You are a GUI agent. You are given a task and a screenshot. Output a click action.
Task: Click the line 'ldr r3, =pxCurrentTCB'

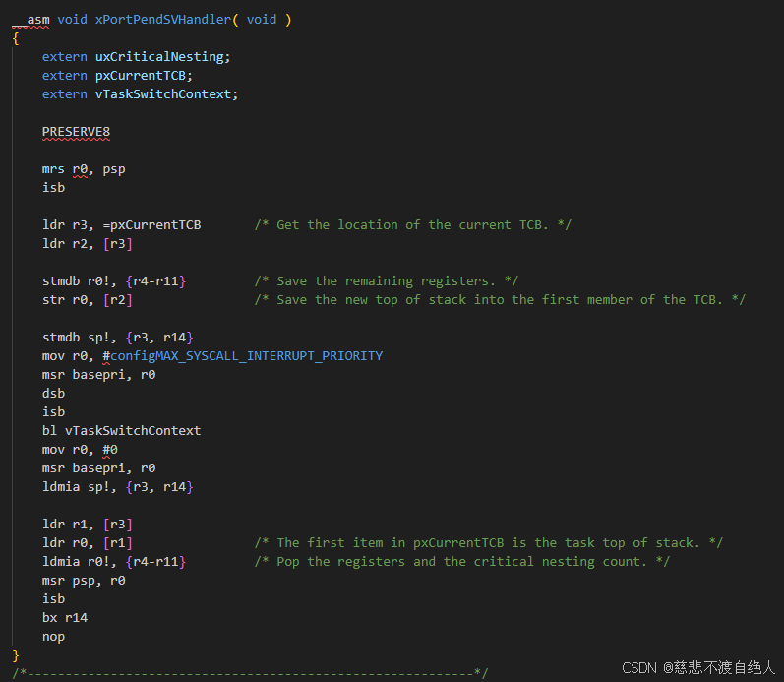[x=122, y=225]
